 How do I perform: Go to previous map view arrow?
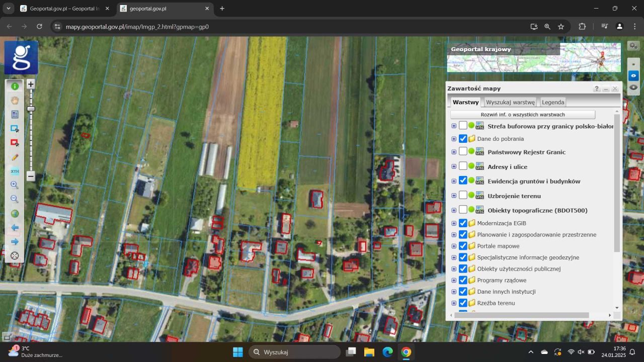pos(15,228)
